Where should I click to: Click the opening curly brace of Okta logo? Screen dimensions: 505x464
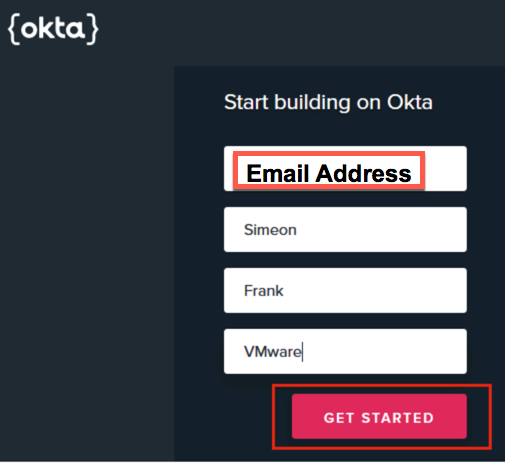coord(13,29)
